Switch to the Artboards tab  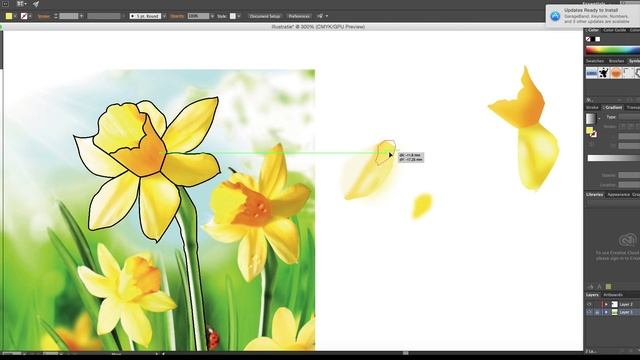[613, 295]
